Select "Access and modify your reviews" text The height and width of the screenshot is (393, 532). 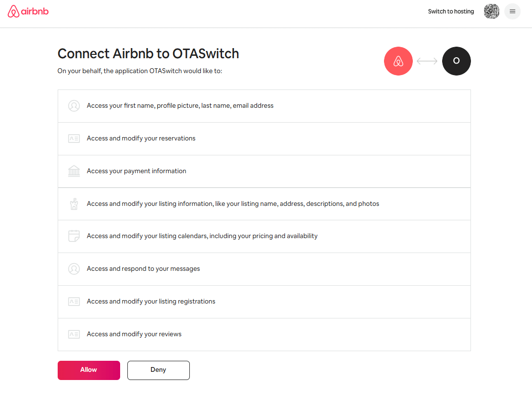[134, 334]
